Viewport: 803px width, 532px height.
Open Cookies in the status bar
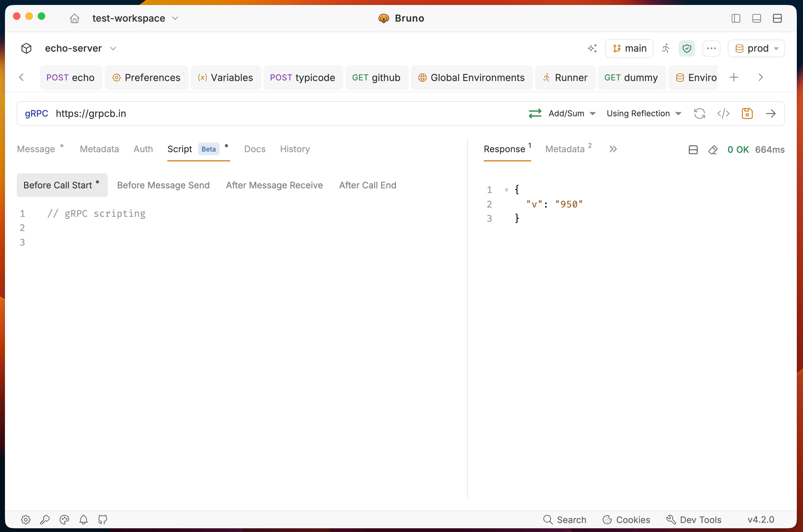coord(626,519)
